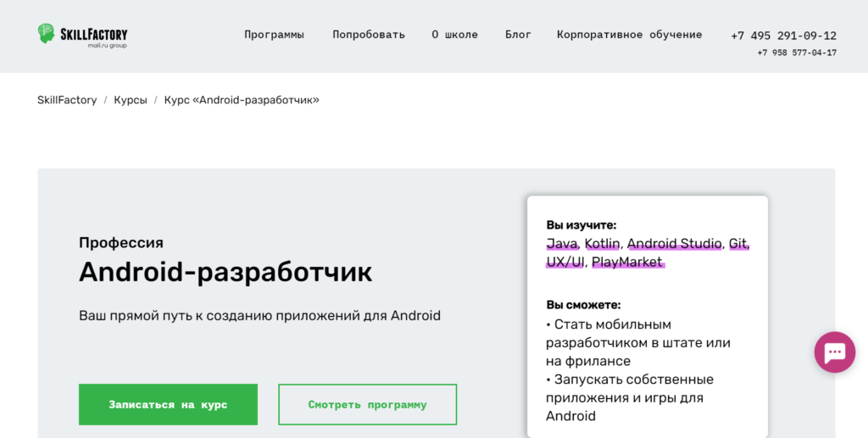
Task: Call the +7 495 291-09-12 number
Action: point(783,36)
